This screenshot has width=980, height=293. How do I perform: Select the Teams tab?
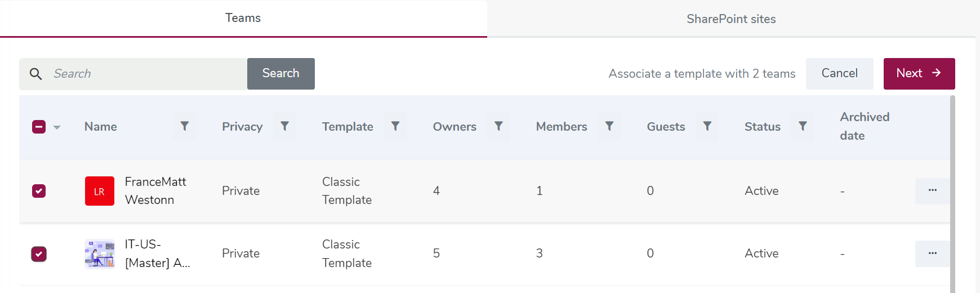coord(243,18)
